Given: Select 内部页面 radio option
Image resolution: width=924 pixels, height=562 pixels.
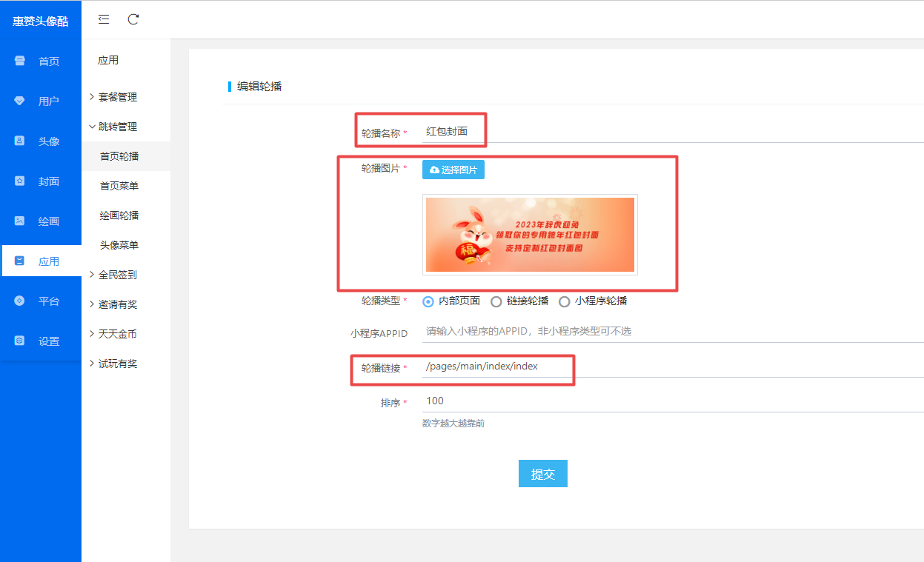Looking at the screenshot, I should tap(451, 301).
